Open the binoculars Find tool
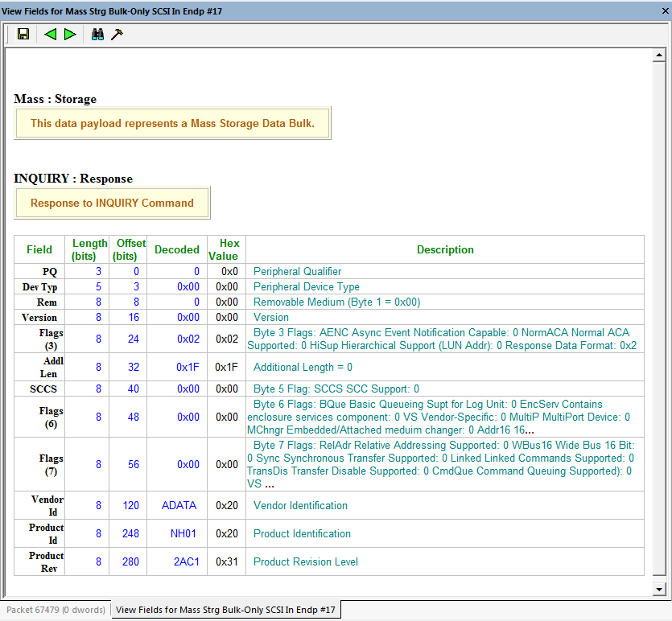672x621 pixels. tap(97, 34)
